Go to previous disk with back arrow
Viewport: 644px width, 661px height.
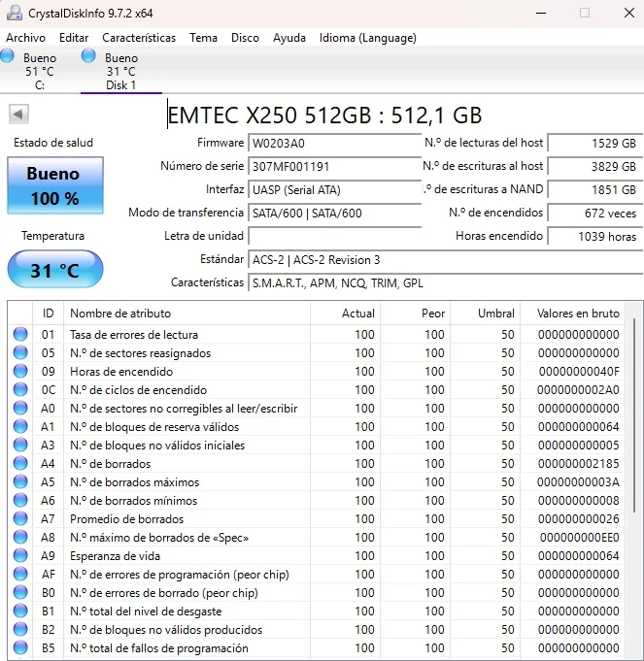tap(18, 114)
